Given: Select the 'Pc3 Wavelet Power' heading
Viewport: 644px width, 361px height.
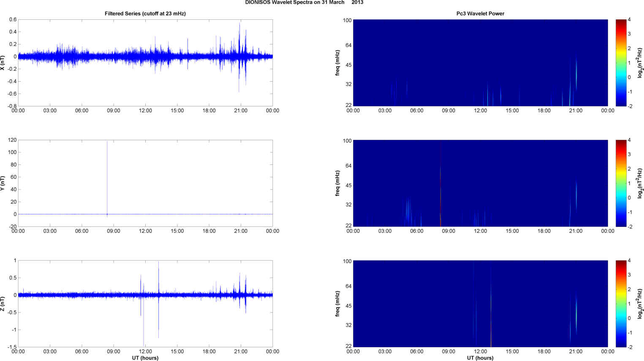Looking at the screenshot, I should 480,14.
